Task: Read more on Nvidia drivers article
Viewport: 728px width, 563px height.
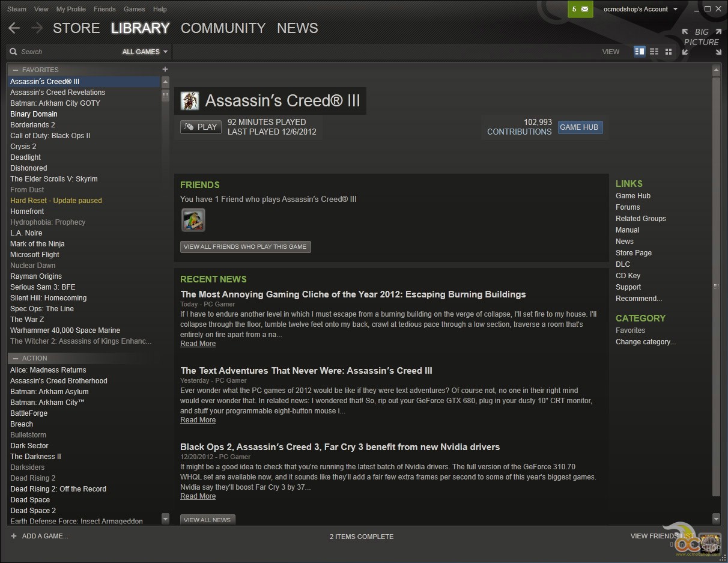Action: pyautogui.click(x=198, y=496)
